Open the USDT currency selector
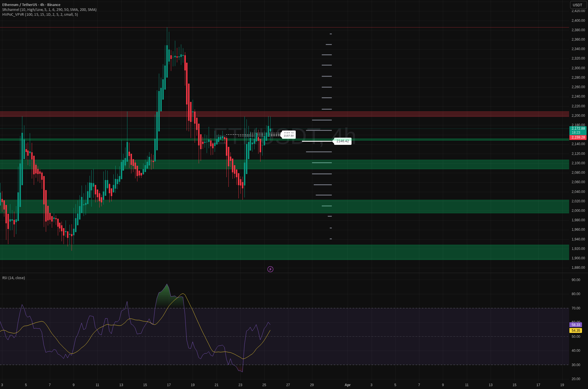Screen dimensions: 588x389 coord(577,5)
